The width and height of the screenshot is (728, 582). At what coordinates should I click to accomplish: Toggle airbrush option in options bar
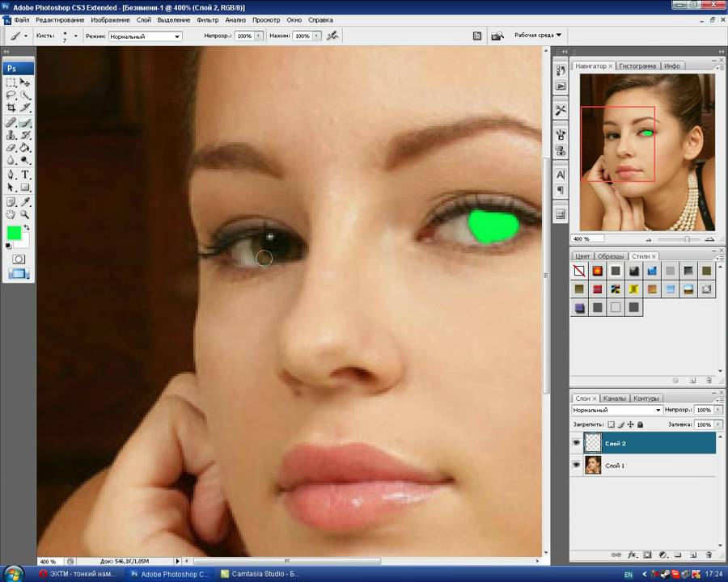pos(332,36)
